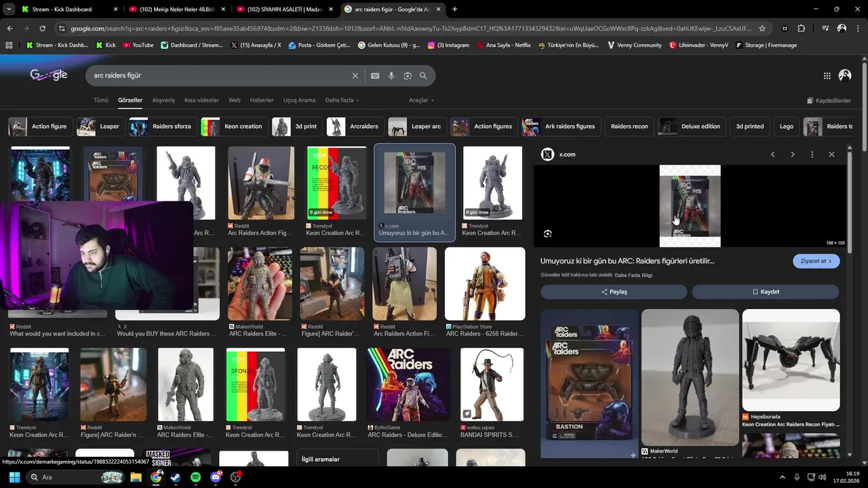Show next image in preview panel

[x=792, y=155]
